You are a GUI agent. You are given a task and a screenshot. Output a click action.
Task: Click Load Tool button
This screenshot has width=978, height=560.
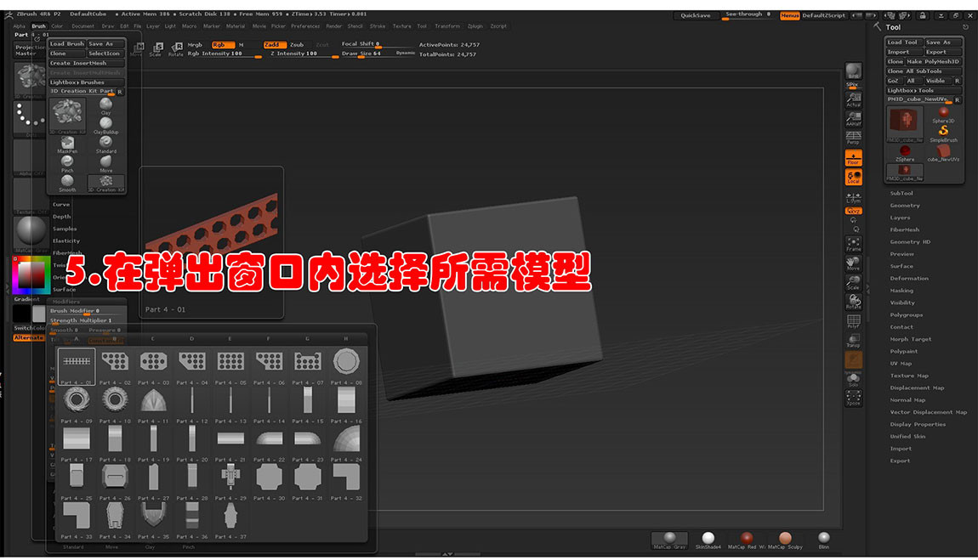(x=903, y=42)
